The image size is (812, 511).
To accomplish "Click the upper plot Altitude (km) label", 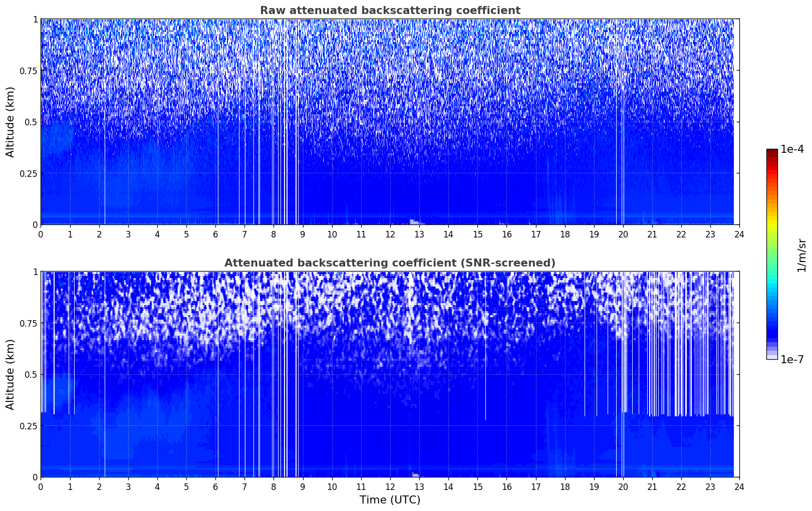I will click(11, 122).
